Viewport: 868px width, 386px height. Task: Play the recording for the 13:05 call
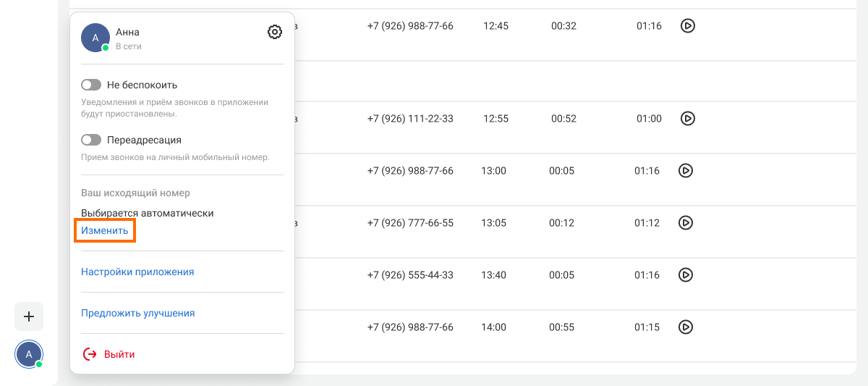coord(686,223)
